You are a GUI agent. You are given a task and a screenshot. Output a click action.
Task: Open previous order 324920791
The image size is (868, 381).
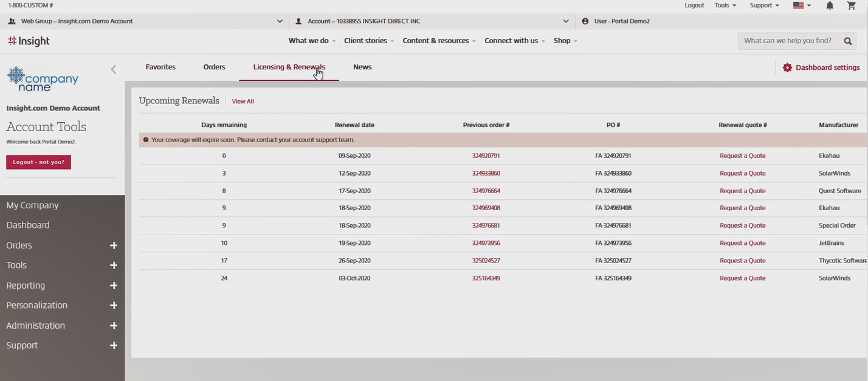pos(486,156)
